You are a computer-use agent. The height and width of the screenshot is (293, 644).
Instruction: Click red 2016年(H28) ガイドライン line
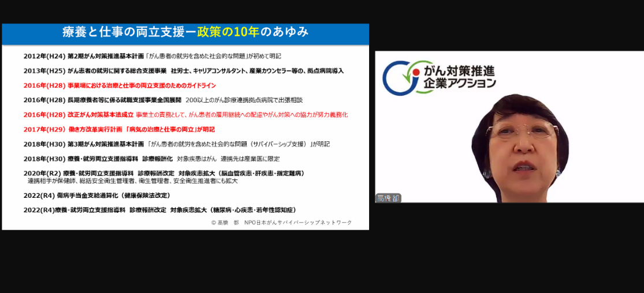(x=120, y=85)
